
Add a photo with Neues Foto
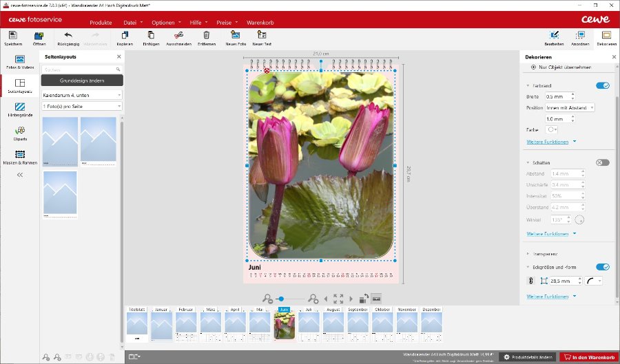[236, 34]
